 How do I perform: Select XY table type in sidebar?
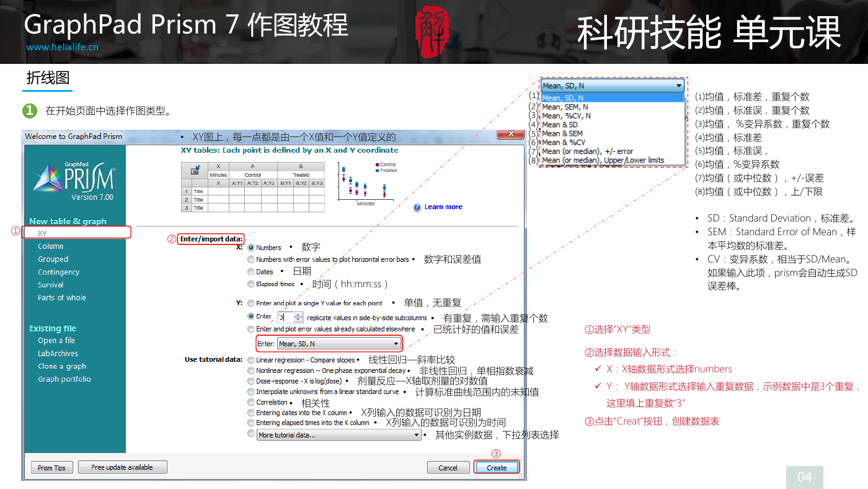42,233
